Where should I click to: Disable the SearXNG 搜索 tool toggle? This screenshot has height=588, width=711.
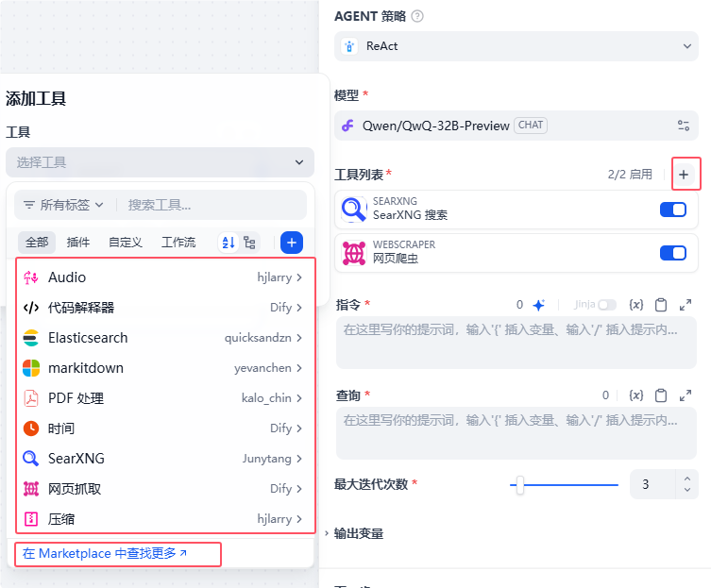(x=673, y=210)
